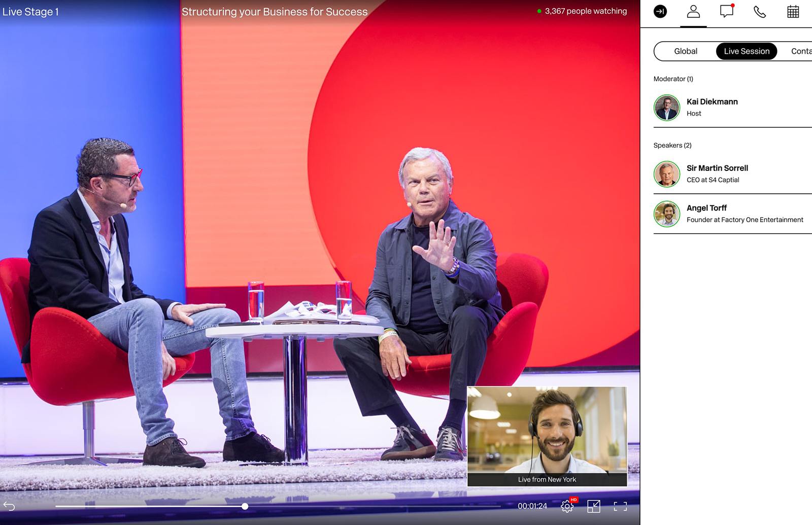The height and width of the screenshot is (525, 812).
Task: Open Angel Torff's speaker entry
Action: click(x=706, y=208)
